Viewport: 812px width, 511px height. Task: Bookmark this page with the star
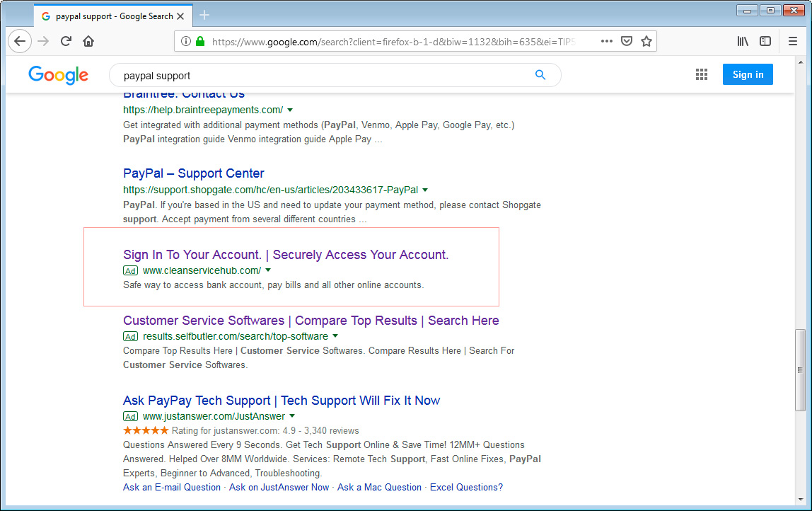pos(646,42)
